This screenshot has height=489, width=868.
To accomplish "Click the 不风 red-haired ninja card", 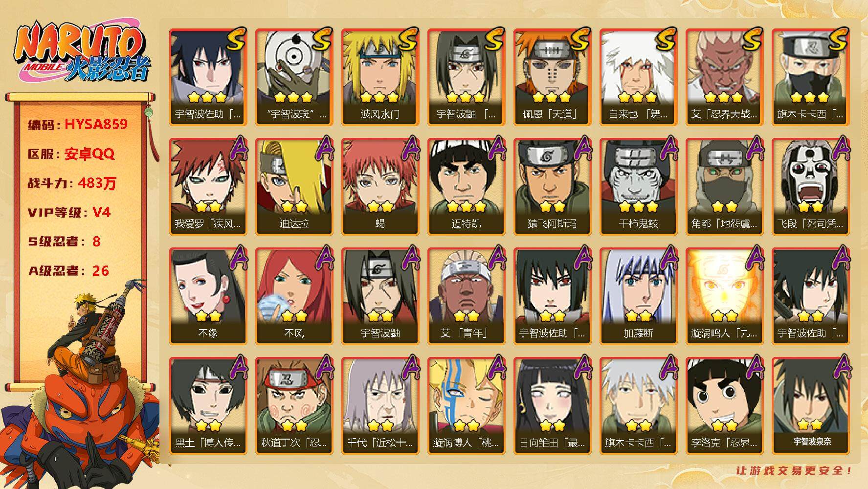I will (x=294, y=296).
